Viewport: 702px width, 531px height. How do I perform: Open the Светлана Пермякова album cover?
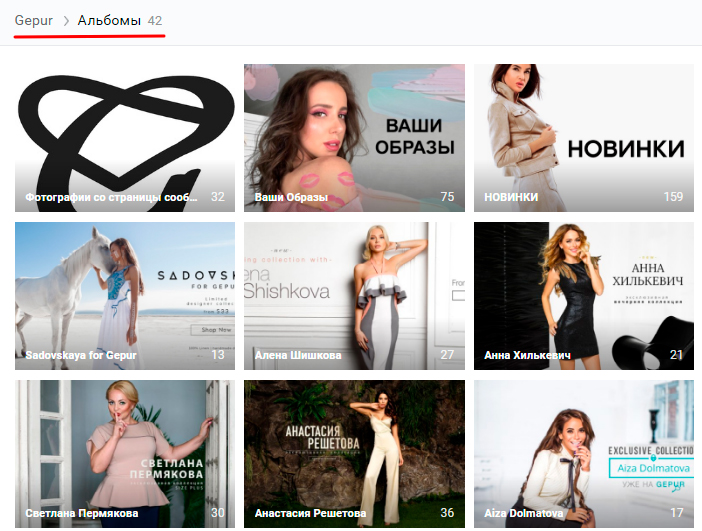pyautogui.click(x=125, y=454)
